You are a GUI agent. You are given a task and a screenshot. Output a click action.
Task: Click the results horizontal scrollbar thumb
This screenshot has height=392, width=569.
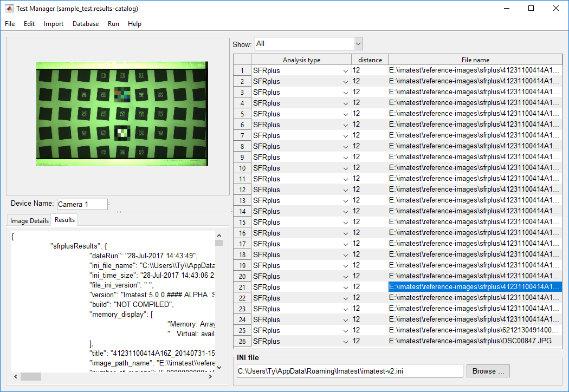pyautogui.click(x=30, y=377)
